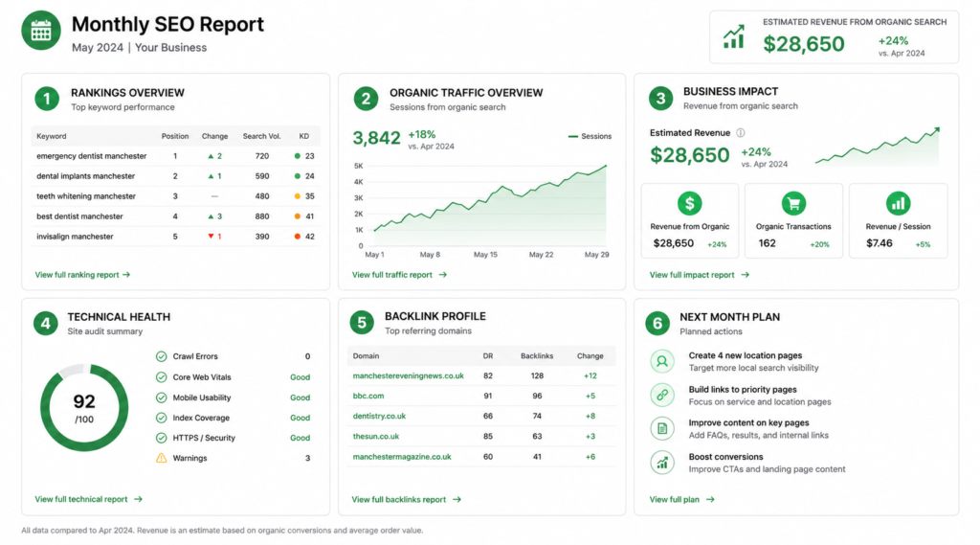
Task: Click the Index Coverage check icon
Action: click(x=161, y=418)
